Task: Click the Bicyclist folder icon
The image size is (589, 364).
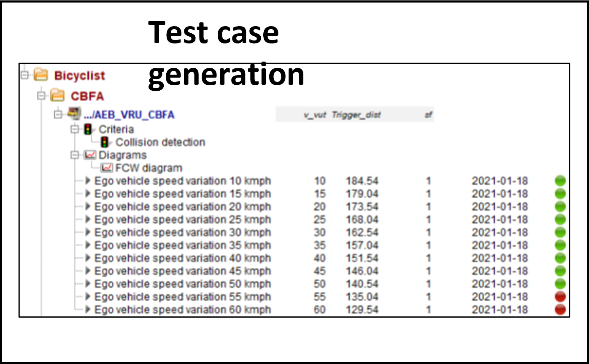Action: coord(41,75)
